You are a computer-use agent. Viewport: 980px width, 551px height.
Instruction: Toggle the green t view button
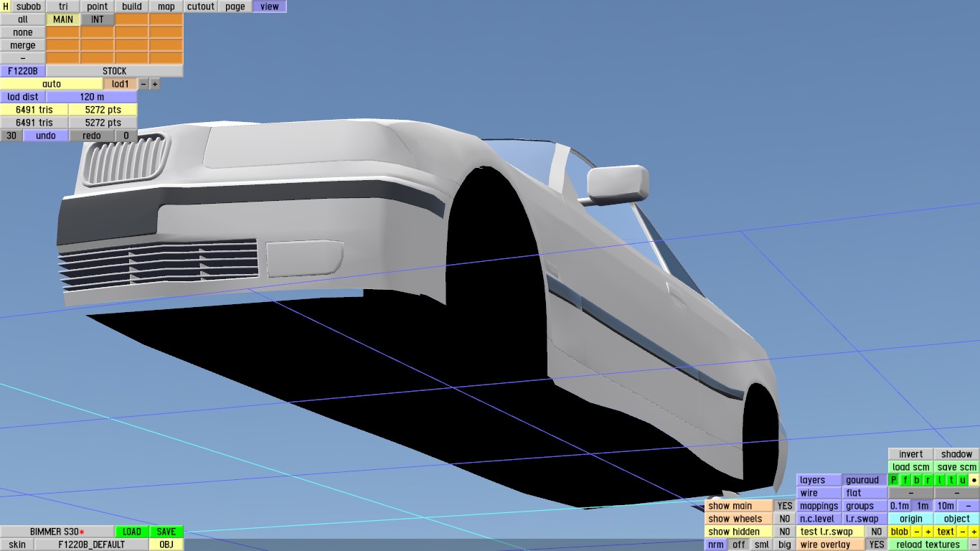pyautogui.click(x=951, y=480)
